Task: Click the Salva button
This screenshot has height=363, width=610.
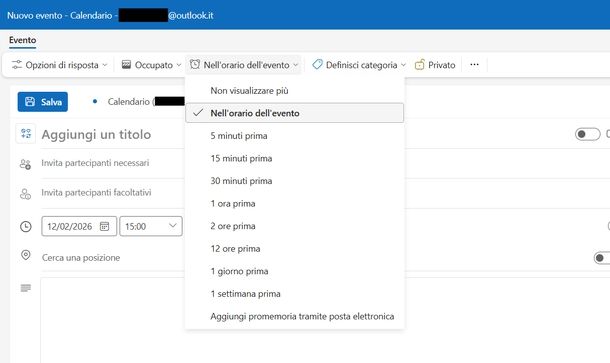Action: click(43, 102)
